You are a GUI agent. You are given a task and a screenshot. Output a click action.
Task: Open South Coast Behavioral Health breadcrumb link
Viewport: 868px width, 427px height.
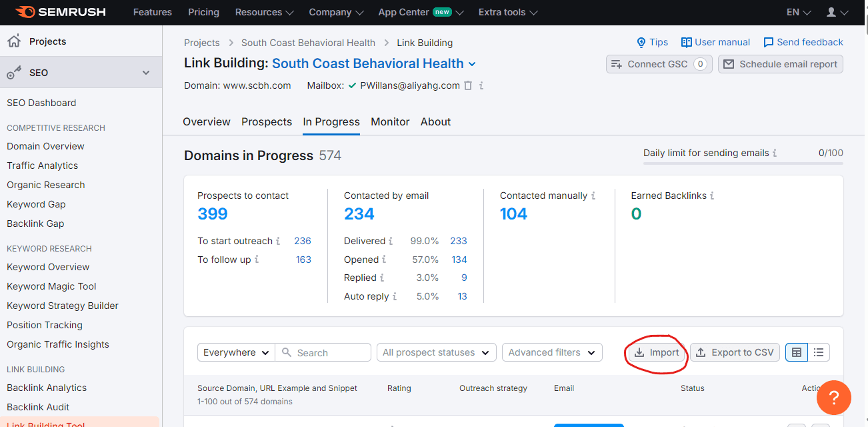tap(308, 43)
